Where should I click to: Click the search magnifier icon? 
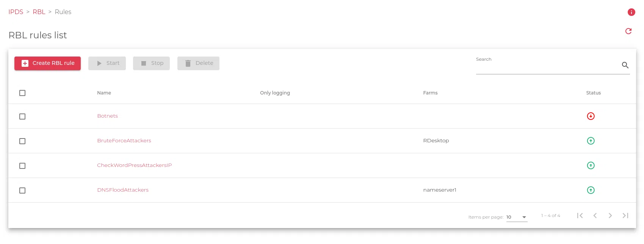(x=625, y=65)
